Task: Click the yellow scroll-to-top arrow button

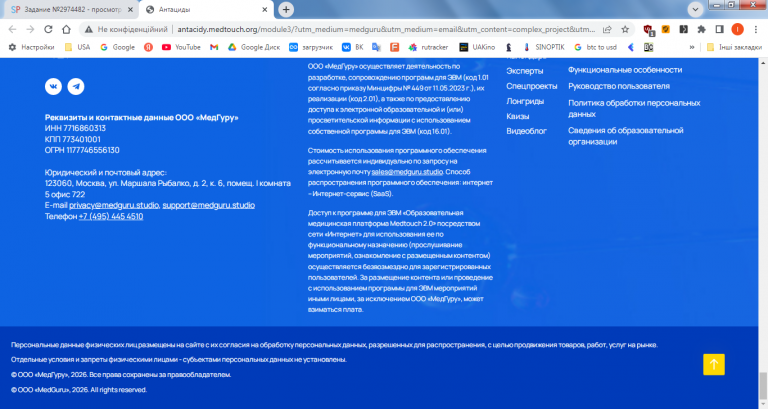Action: coord(714,364)
